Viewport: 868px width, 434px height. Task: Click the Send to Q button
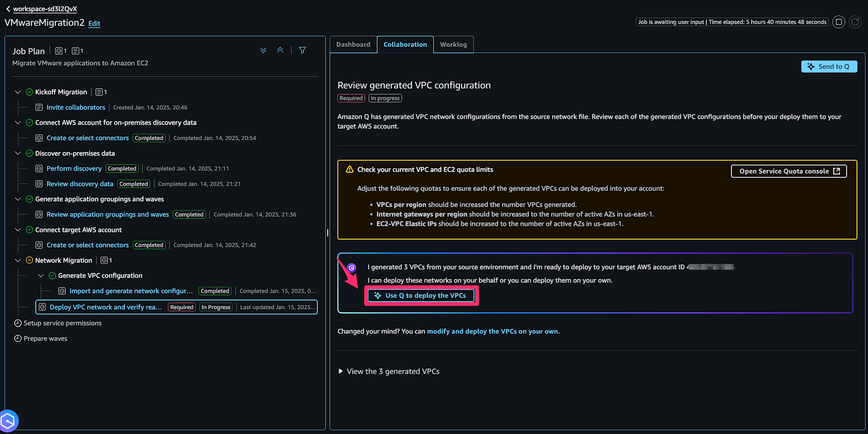[x=829, y=66]
